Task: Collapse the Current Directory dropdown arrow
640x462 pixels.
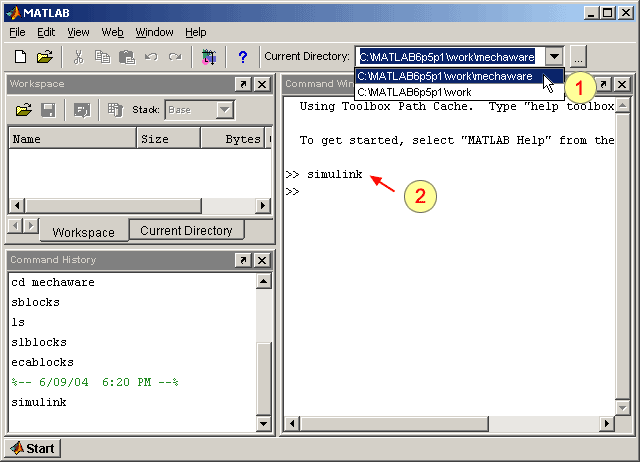Action: [554, 56]
